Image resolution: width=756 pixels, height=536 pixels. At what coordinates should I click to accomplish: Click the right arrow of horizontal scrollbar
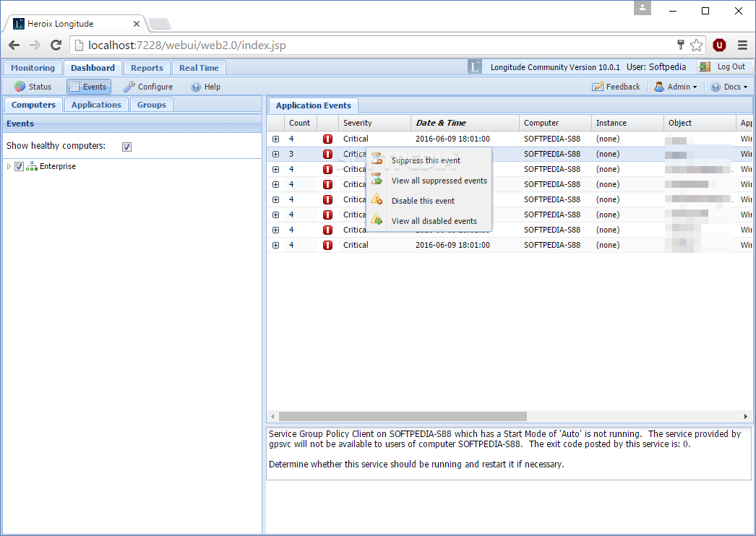click(x=746, y=416)
